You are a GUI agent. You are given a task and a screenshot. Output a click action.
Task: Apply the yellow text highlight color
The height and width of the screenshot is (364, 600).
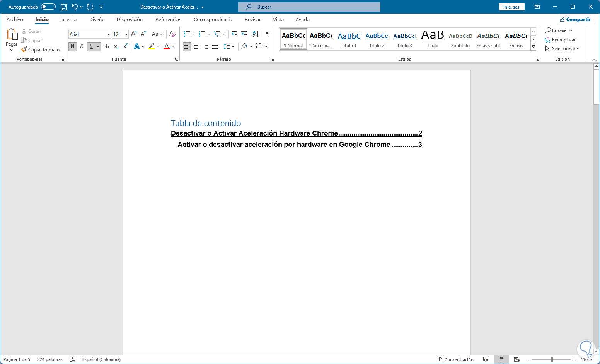pos(152,46)
